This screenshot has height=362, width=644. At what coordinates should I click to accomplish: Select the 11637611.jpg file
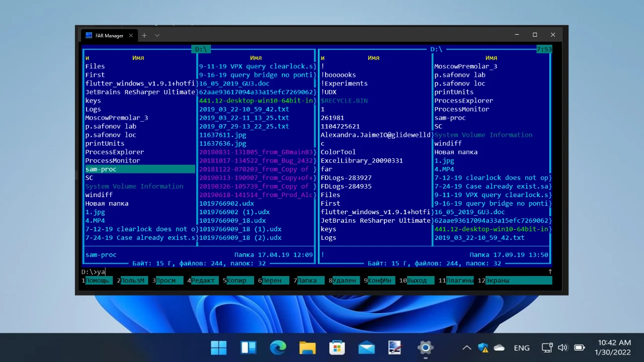pyautogui.click(x=222, y=135)
